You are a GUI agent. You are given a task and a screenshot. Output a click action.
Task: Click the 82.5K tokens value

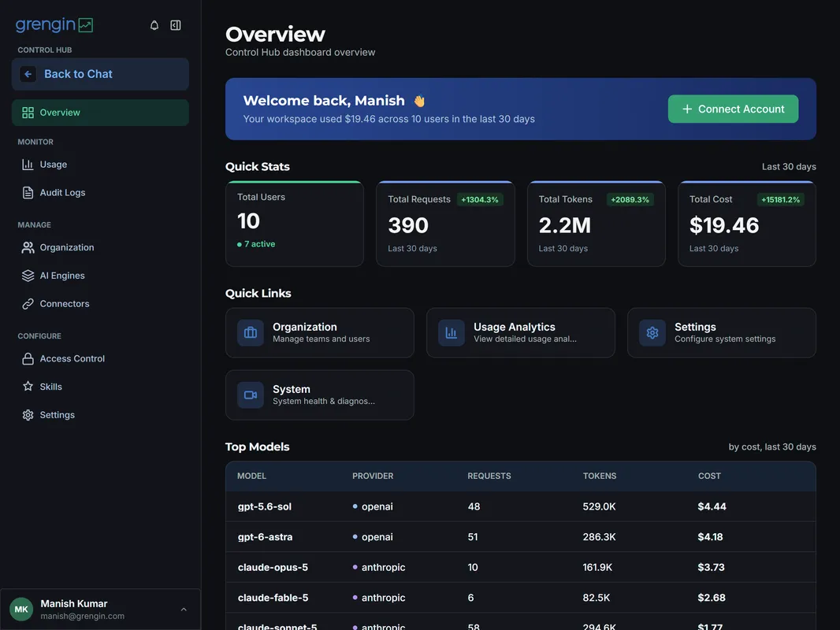click(597, 598)
